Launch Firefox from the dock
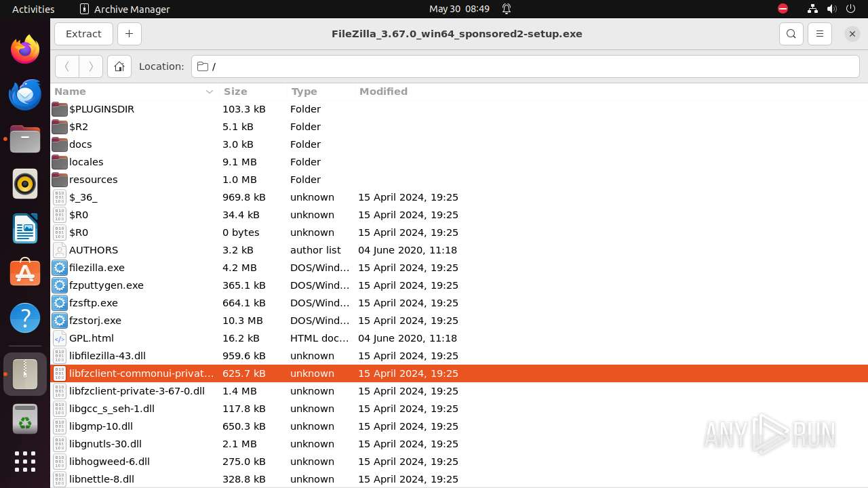 (x=25, y=49)
